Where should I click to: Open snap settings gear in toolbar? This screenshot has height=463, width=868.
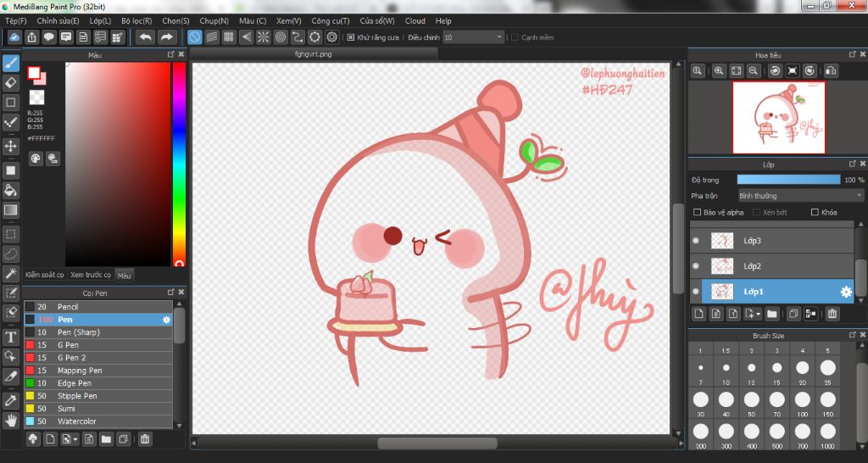coord(332,37)
